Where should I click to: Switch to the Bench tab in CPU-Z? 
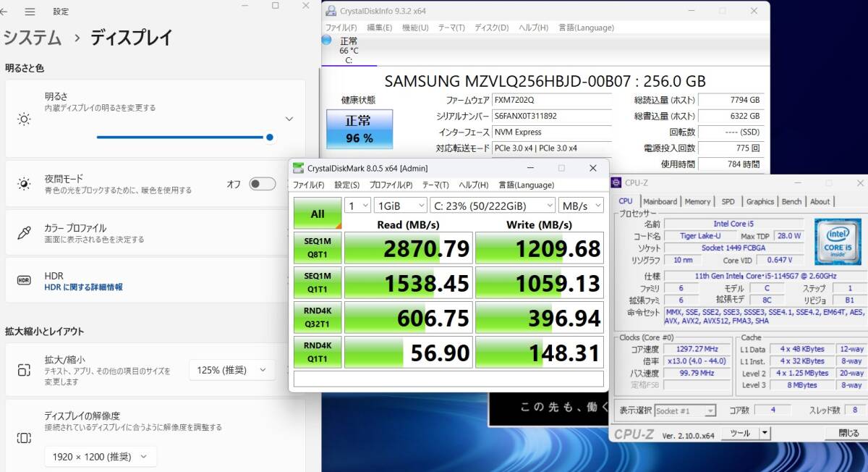pyautogui.click(x=791, y=201)
